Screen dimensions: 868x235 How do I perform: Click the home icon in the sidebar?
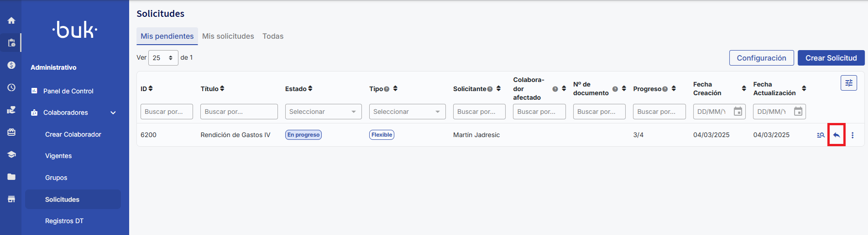[11, 20]
